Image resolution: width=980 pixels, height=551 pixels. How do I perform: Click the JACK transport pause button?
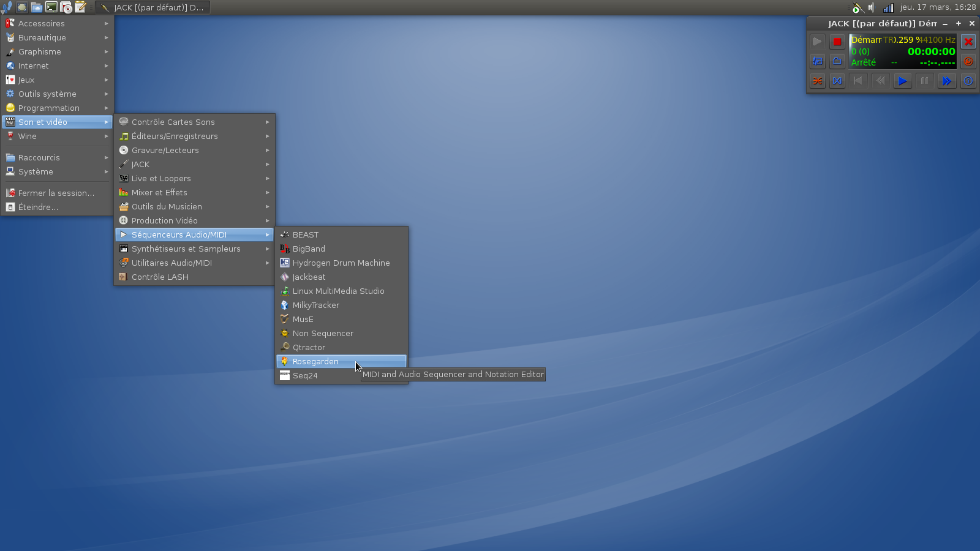click(x=924, y=81)
